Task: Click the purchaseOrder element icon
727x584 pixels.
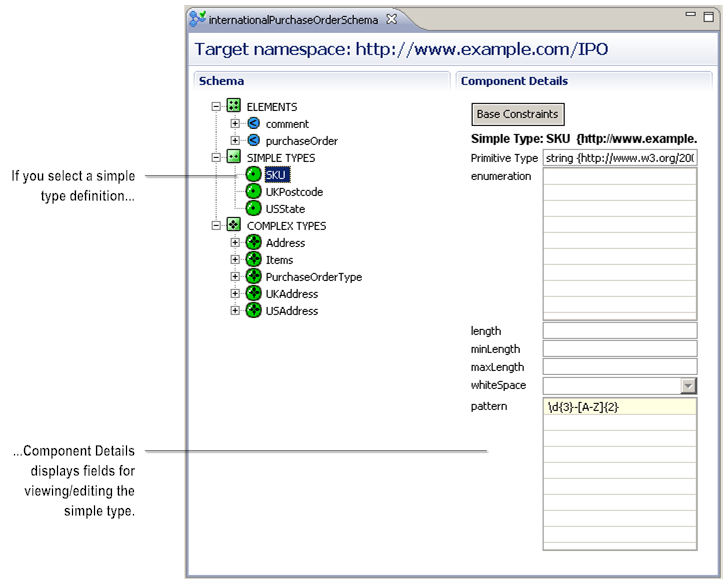Action: [253, 141]
